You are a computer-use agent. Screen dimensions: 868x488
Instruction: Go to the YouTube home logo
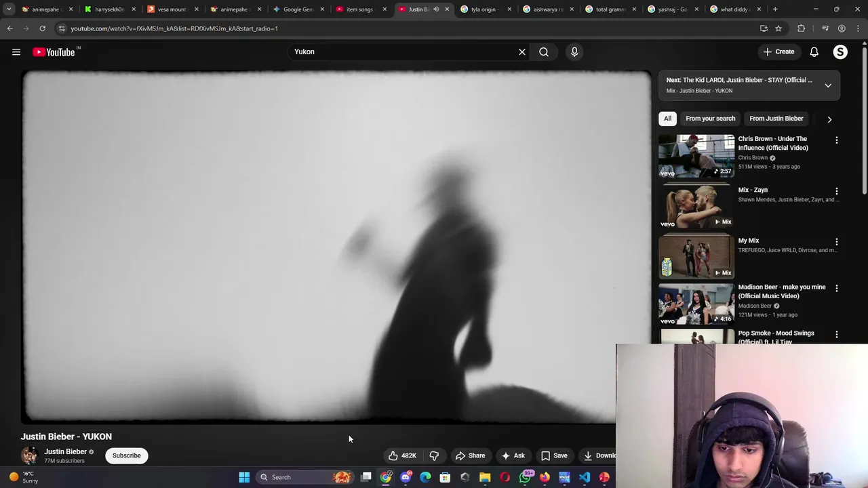[x=54, y=52]
